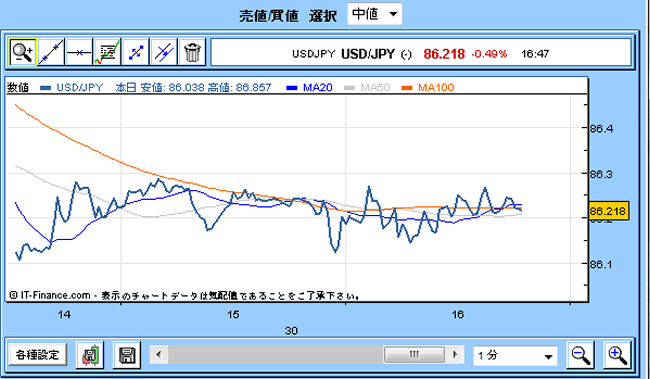650x379 pixels.
Task: Click the 86.1 axis label
Action: pyautogui.click(x=601, y=264)
